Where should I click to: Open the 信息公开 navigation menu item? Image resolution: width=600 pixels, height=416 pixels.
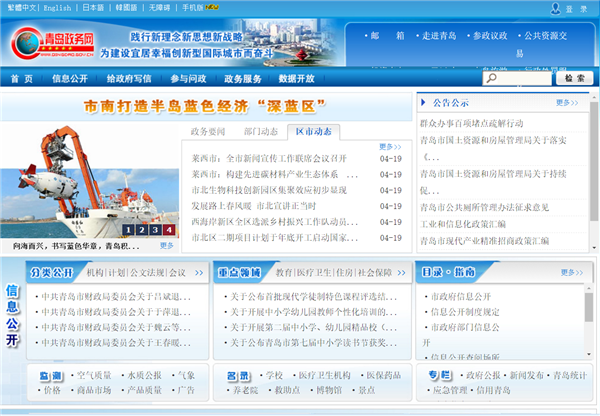click(68, 78)
